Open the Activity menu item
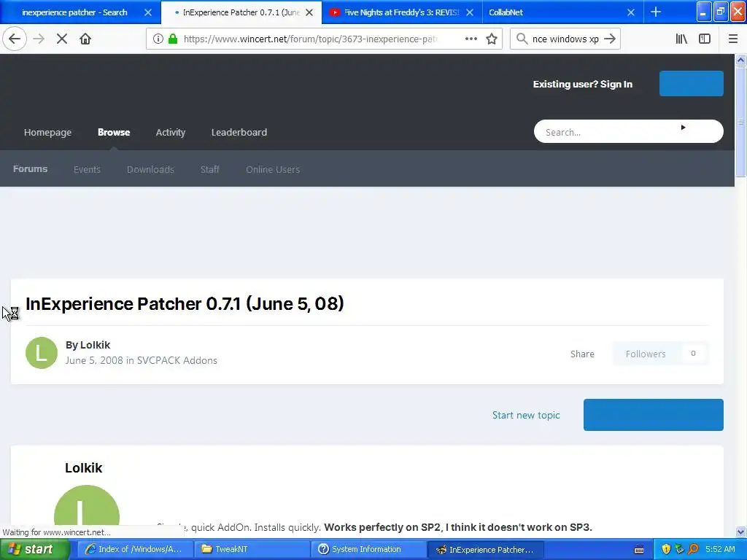 [x=171, y=133]
